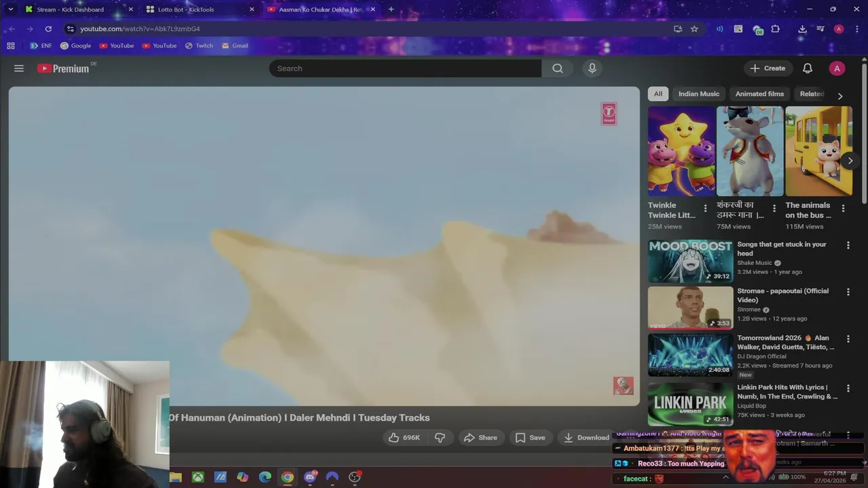Open options for Linkin Park Hits video
Viewport: 868px width, 488px height.
(x=848, y=388)
